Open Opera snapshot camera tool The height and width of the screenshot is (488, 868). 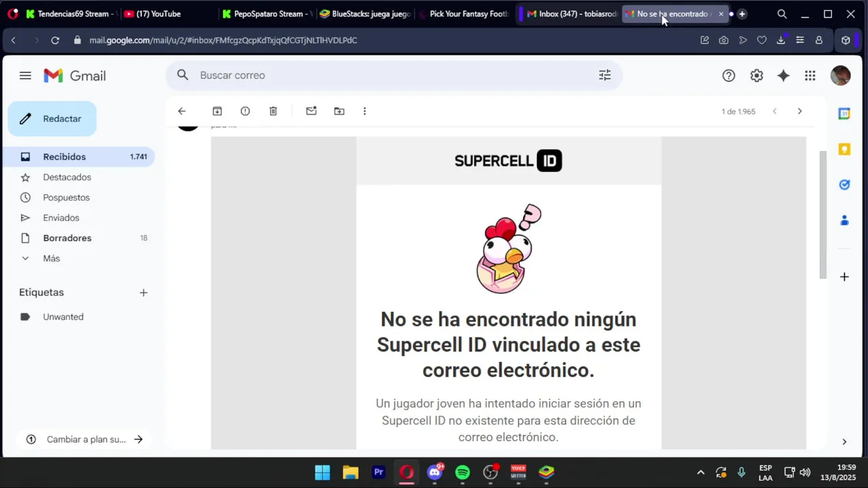point(724,40)
